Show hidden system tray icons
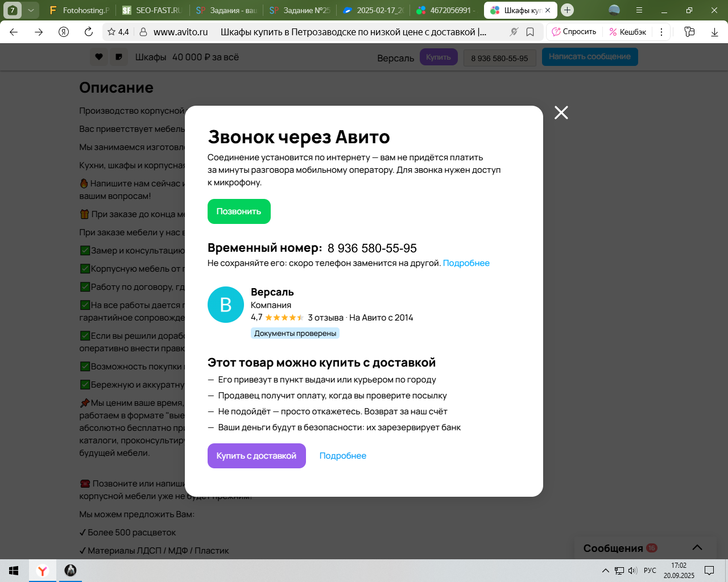 (605, 571)
